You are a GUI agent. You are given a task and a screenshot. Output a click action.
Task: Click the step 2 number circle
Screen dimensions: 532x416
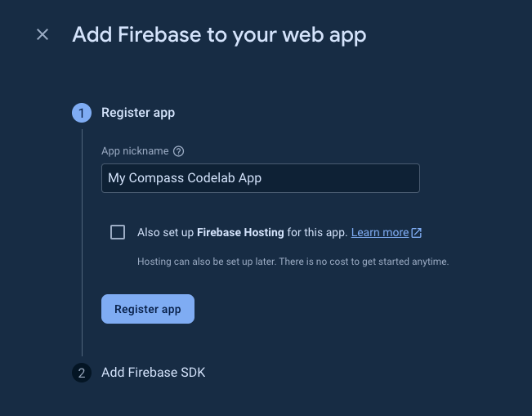click(x=82, y=373)
